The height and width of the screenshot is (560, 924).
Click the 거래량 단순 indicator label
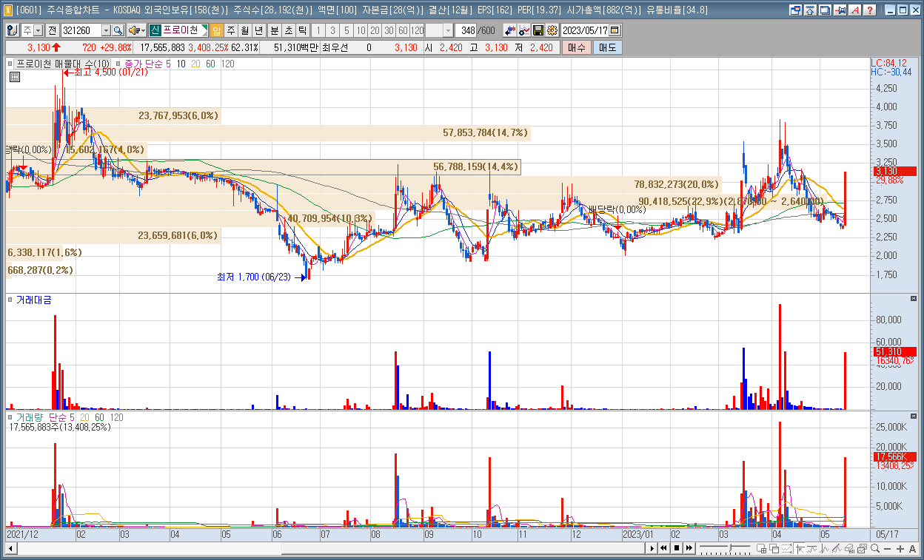[45, 417]
